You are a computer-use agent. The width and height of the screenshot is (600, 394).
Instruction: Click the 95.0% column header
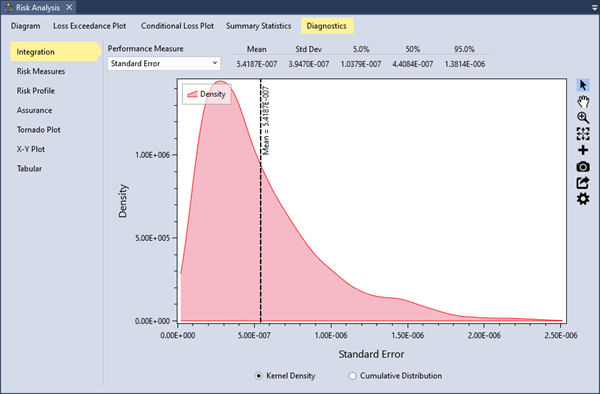click(465, 49)
